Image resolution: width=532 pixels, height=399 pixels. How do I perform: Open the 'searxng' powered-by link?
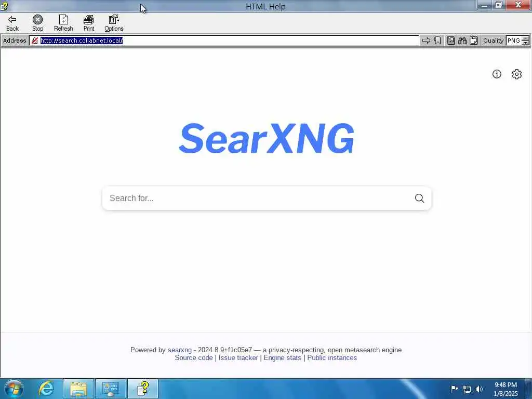tap(179, 350)
